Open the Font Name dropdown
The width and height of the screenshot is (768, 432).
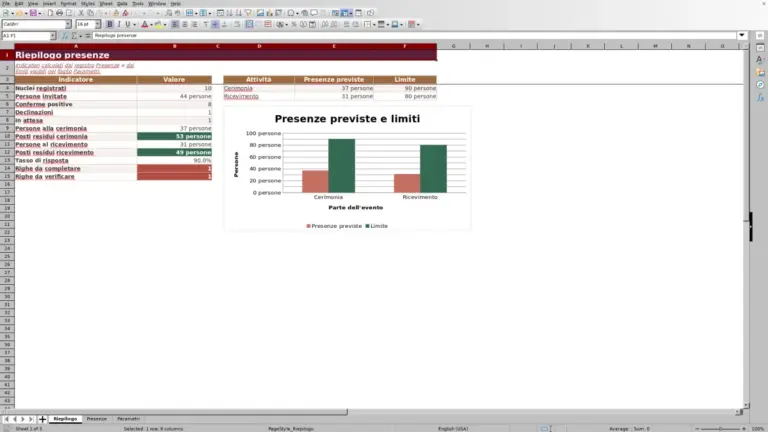68,24
